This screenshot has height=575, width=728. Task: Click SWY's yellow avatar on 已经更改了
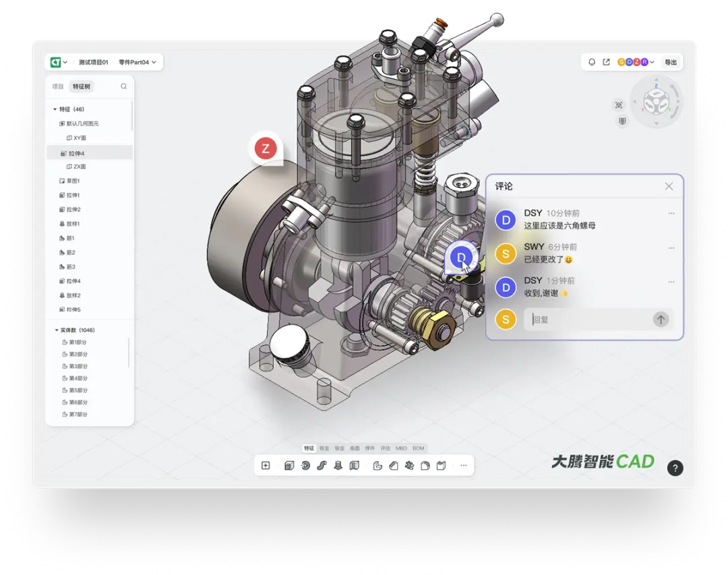[x=506, y=253]
